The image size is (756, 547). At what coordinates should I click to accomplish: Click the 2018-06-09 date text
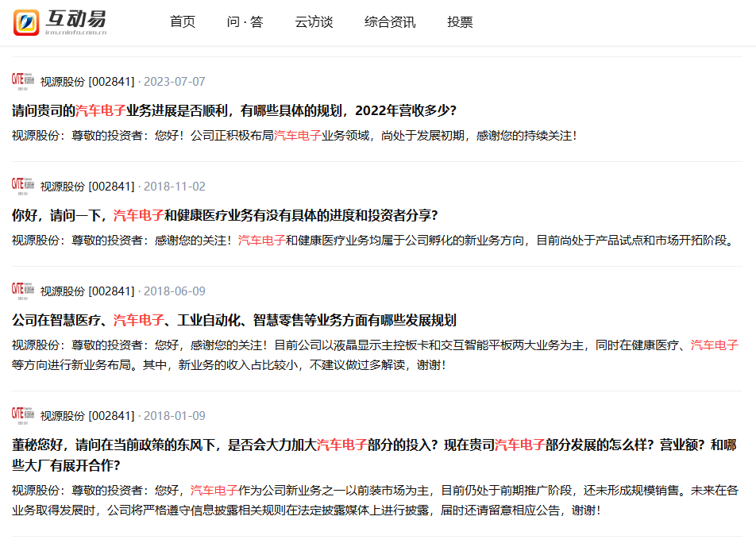175,291
